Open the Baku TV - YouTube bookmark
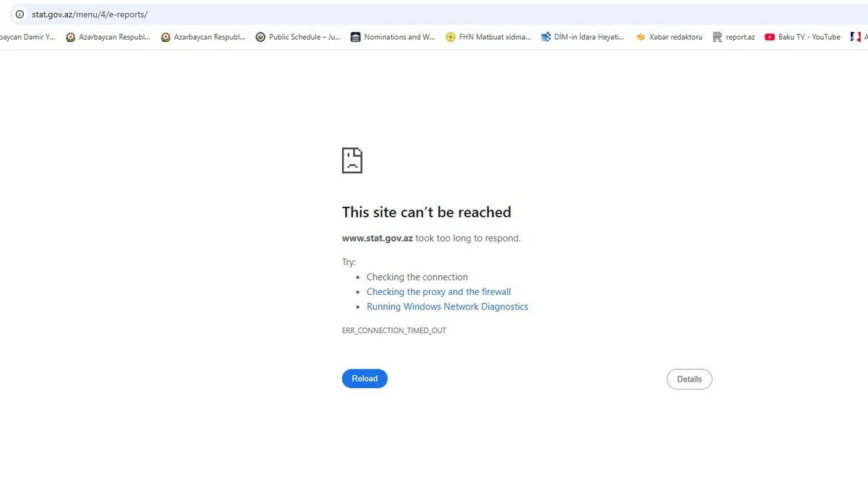Viewport: 868px width, 498px height. point(803,37)
